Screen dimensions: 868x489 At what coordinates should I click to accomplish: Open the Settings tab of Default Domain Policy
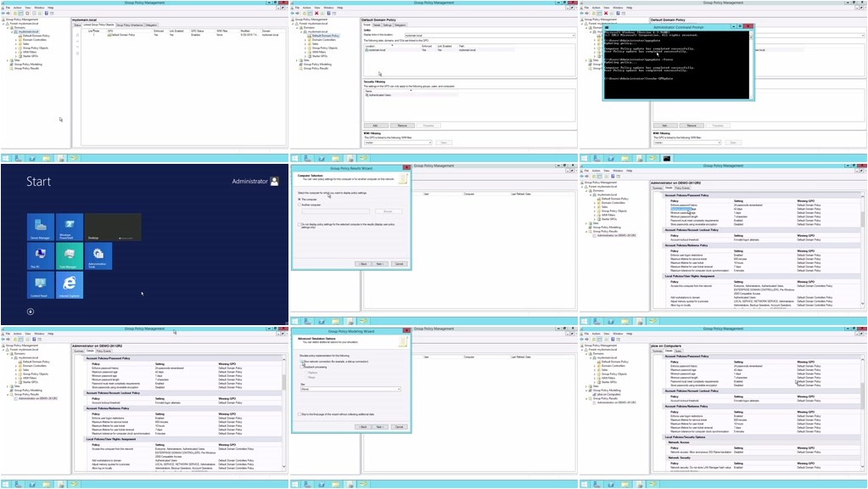click(x=388, y=25)
